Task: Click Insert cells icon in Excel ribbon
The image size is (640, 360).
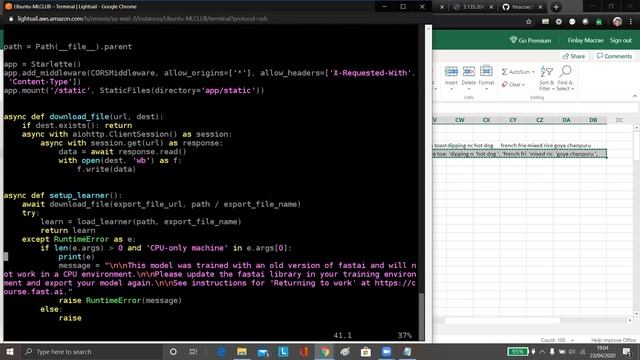Action: [451, 71]
